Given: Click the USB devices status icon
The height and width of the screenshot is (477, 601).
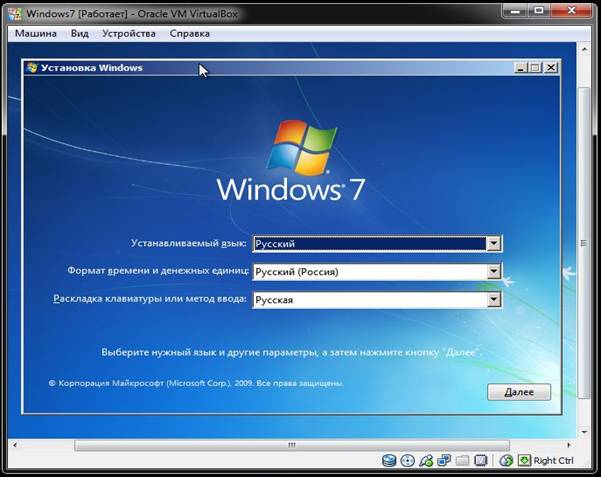Looking at the screenshot, I should (426, 460).
